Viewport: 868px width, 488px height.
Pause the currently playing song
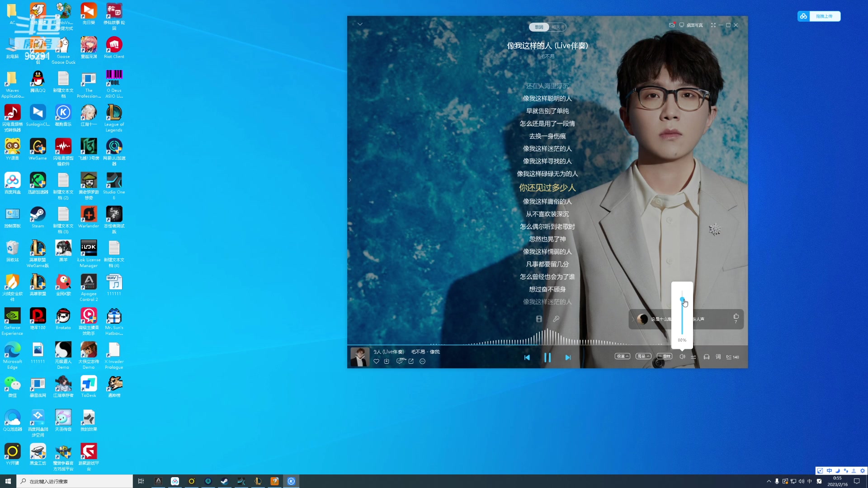point(547,357)
